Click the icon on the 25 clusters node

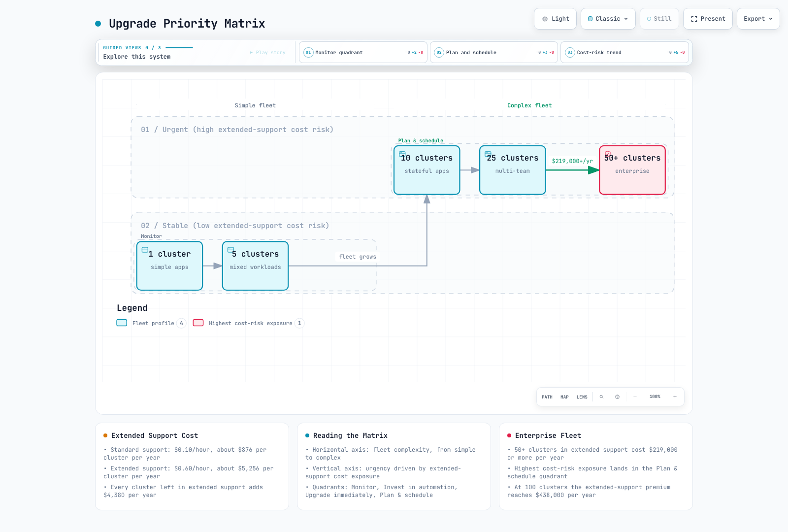(488, 154)
